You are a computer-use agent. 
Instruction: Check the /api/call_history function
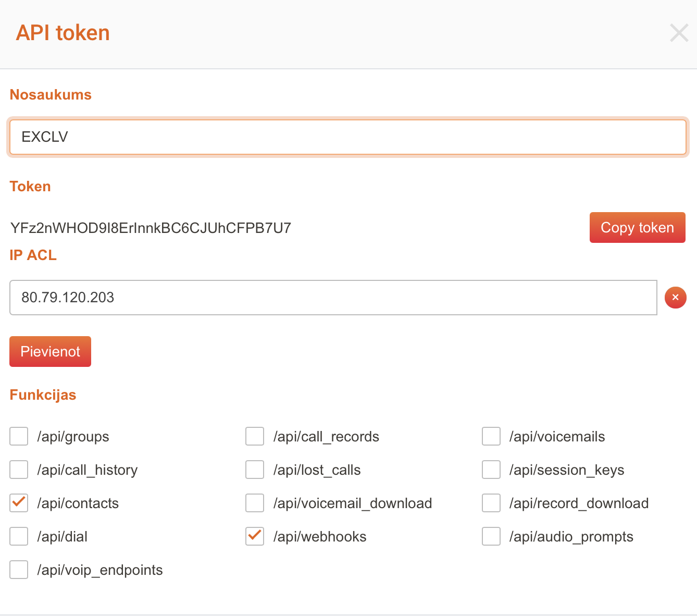click(19, 470)
